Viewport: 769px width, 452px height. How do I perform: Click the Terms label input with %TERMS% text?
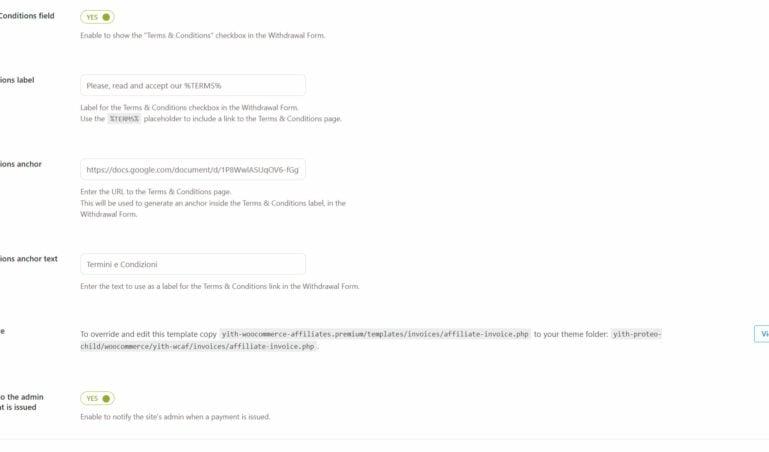[193, 85]
